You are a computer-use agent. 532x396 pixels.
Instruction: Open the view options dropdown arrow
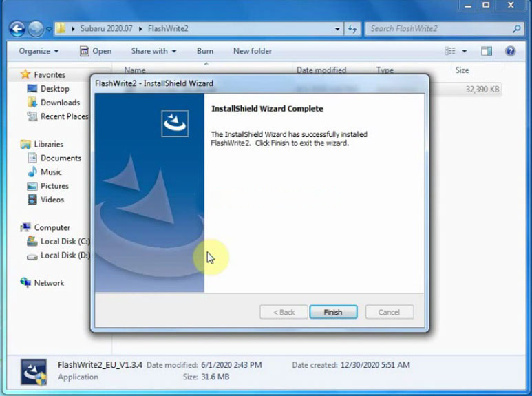click(464, 51)
